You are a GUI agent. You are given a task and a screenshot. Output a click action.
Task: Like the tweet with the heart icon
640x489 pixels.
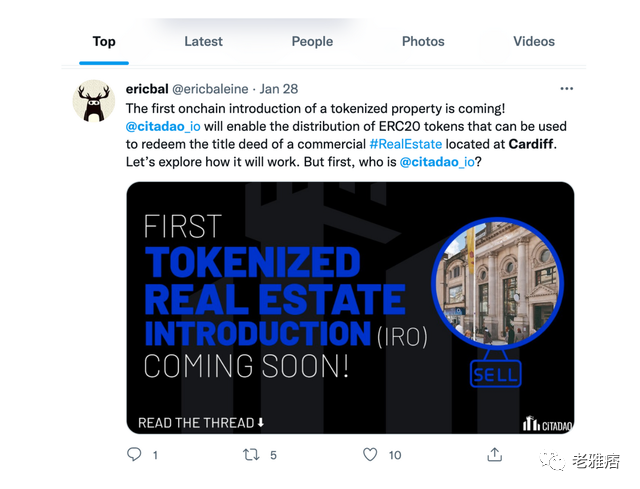(x=370, y=455)
